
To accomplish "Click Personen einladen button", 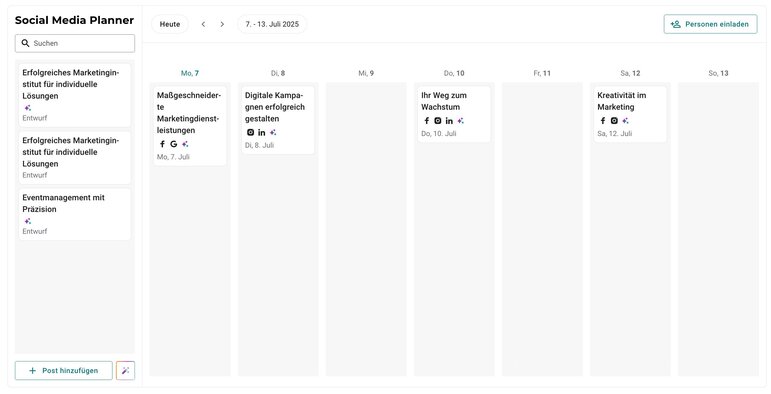I will [x=711, y=24].
